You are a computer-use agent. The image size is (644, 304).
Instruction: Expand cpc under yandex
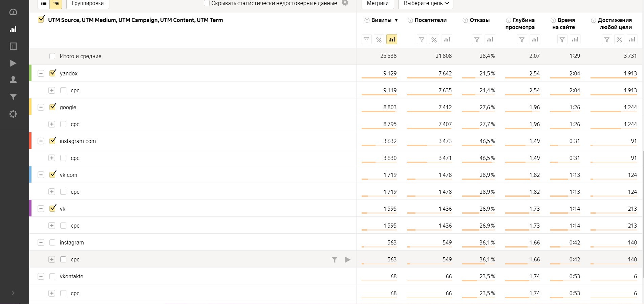52,90
